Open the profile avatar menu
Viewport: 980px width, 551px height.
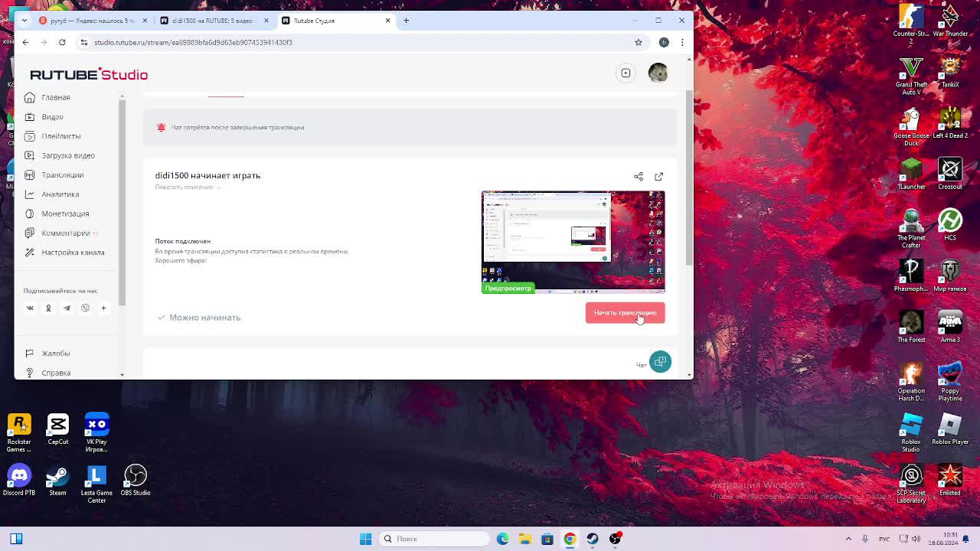658,73
